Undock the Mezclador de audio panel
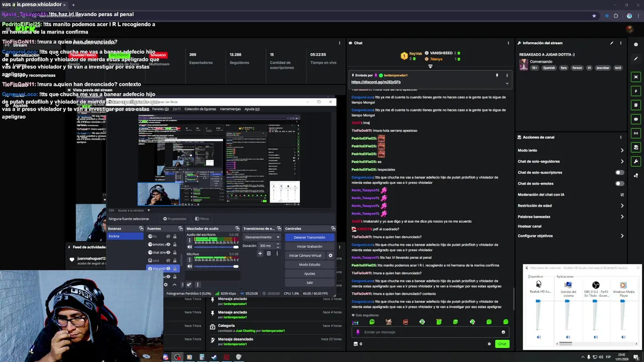 238,229
